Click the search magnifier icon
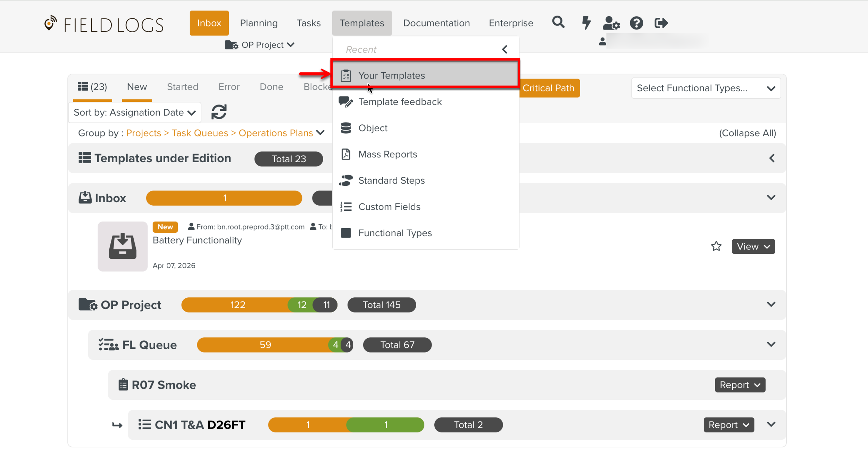 (558, 23)
